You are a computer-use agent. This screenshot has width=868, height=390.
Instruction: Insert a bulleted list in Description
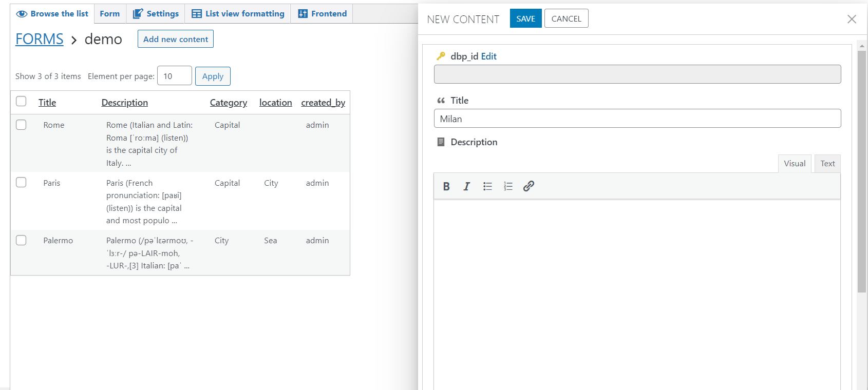[x=487, y=186]
